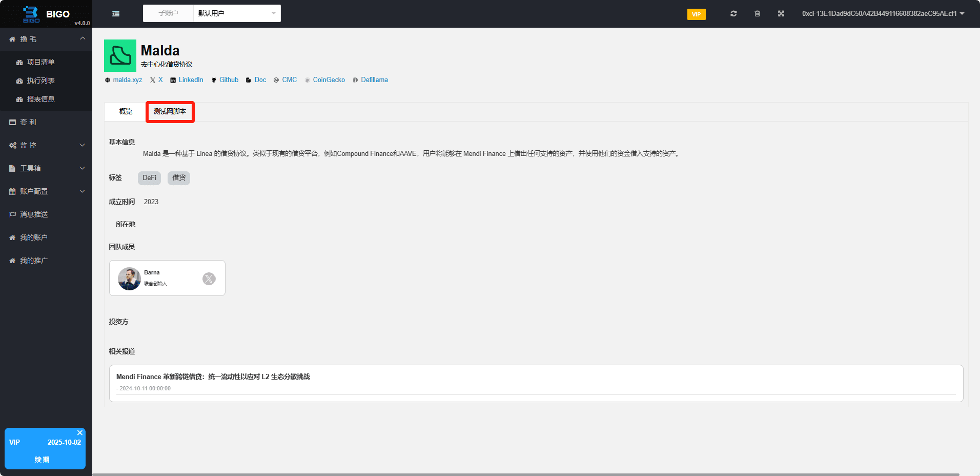Click the founding year 2023 text
The width and height of the screenshot is (980, 476).
[151, 202]
